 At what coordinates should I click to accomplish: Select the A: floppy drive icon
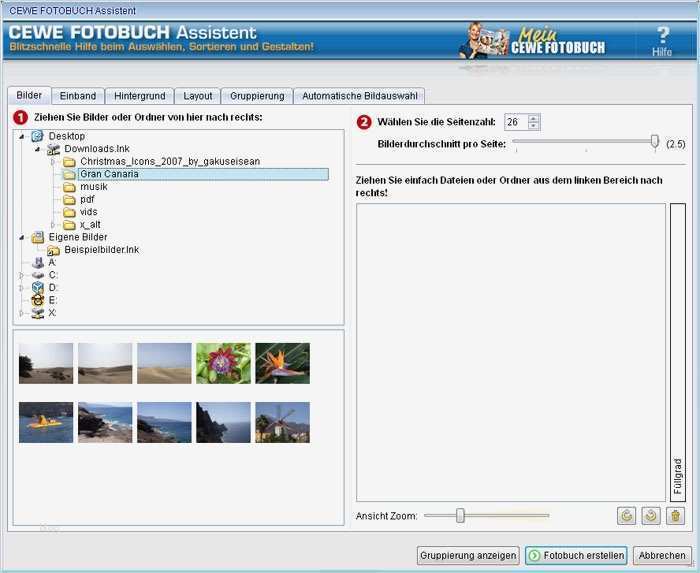coord(38,262)
